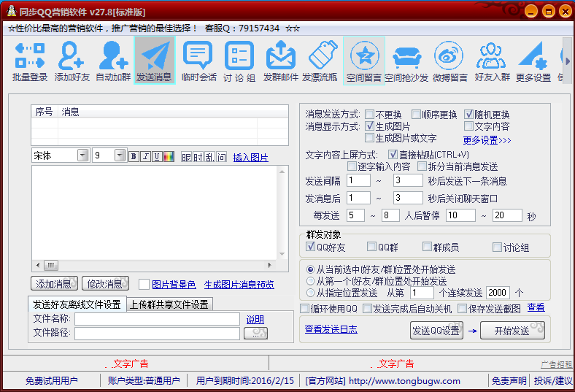The height and width of the screenshot is (392, 575).
Task: Toggle italic I formatting button
Action: (x=146, y=156)
